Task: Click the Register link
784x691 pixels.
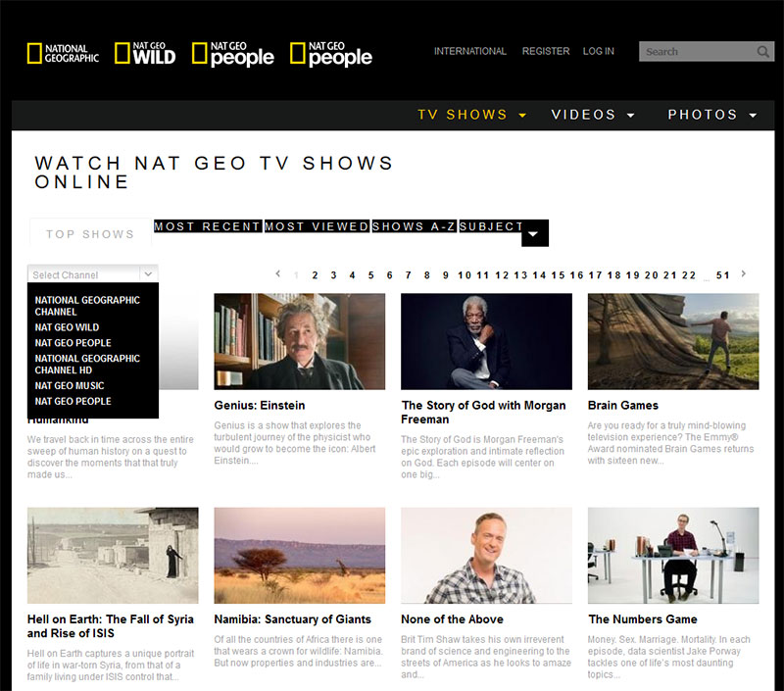Action: [546, 51]
